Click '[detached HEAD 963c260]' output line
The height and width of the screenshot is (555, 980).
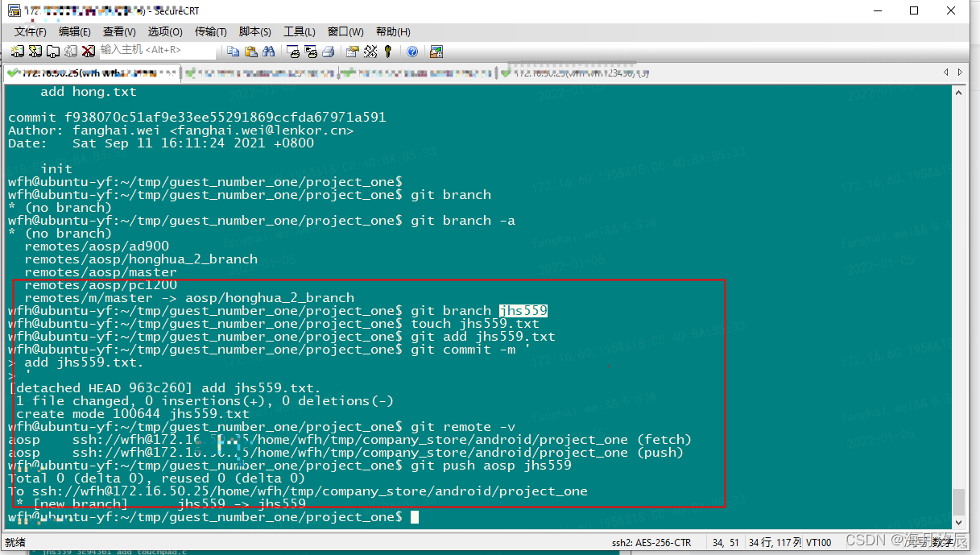(x=164, y=388)
